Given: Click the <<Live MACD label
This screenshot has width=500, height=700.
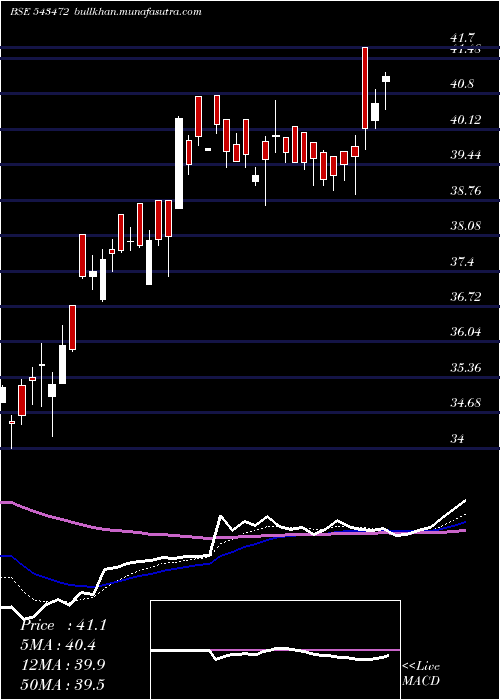Looking at the screenshot, I should pos(421,673).
